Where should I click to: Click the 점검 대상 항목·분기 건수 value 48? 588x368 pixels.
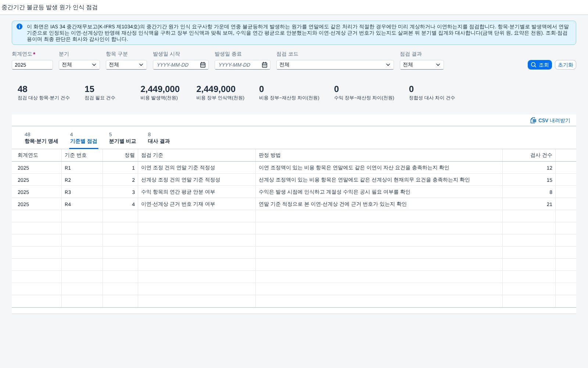pyautogui.click(x=22, y=89)
